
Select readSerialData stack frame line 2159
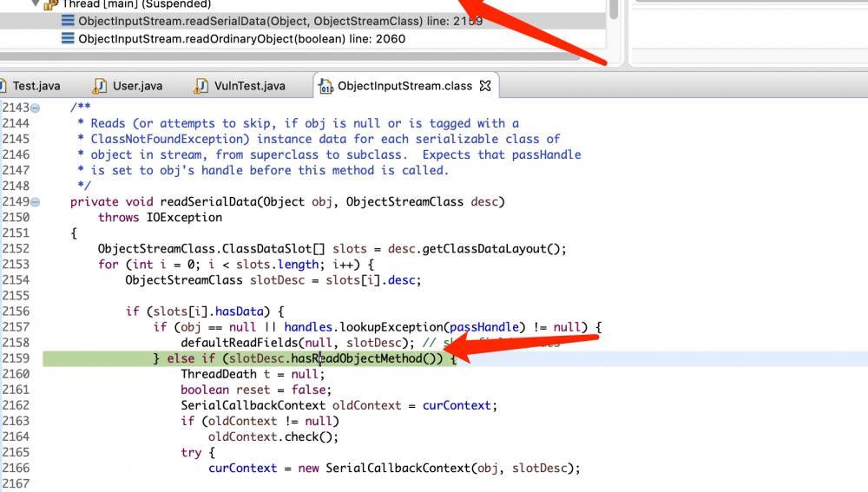[x=280, y=21]
